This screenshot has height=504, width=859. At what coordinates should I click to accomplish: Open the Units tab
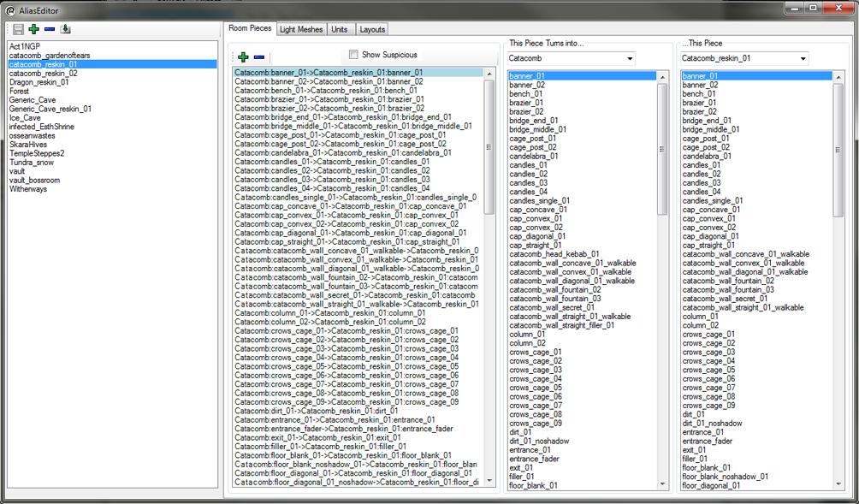340,30
